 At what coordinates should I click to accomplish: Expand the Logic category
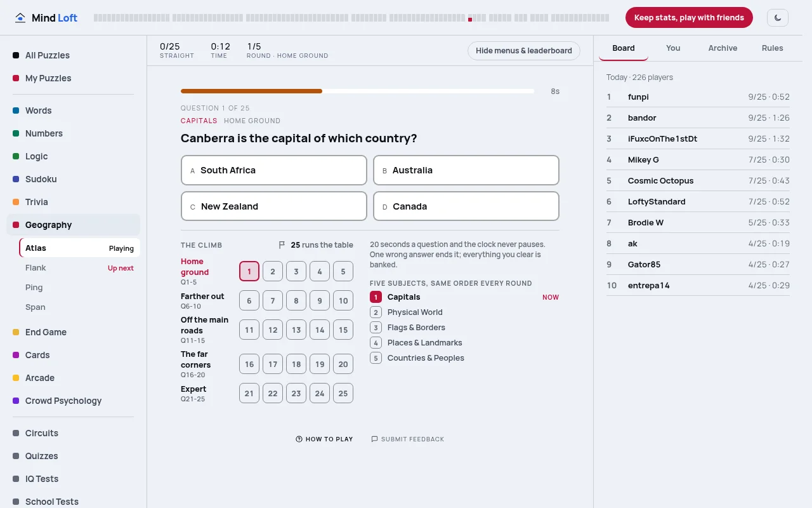point(73,156)
